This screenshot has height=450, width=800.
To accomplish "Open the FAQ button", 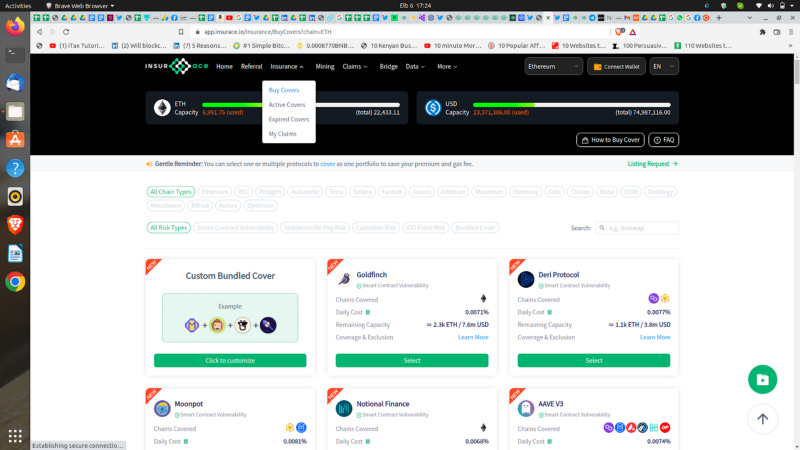I will [663, 140].
